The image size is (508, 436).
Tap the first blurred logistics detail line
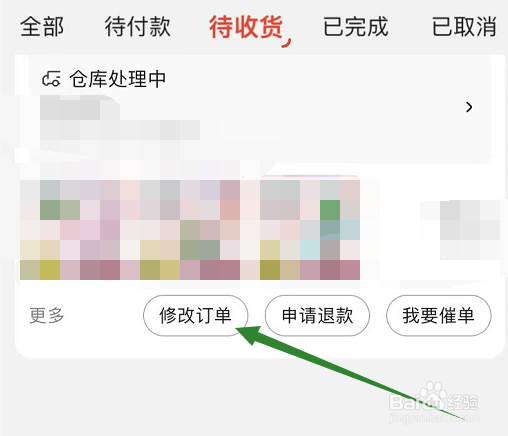[80, 107]
